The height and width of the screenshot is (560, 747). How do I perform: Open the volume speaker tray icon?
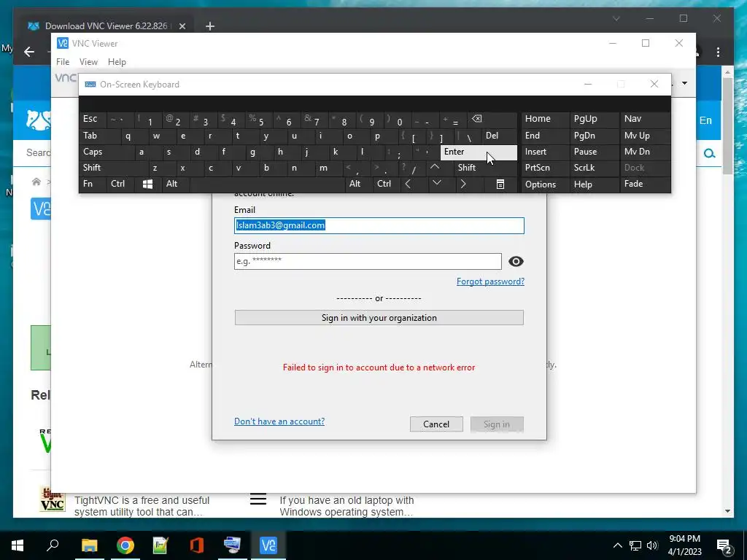point(653,545)
